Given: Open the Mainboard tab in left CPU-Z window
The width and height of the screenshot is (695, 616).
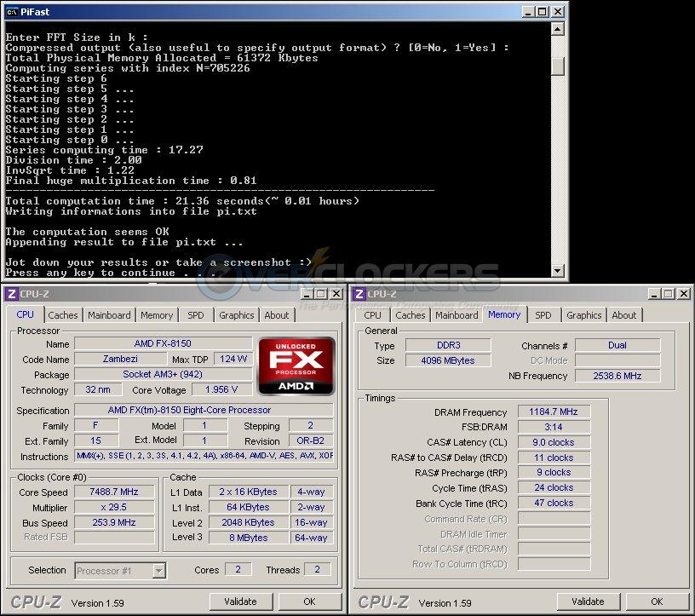Looking at the screenshot, I should click(109, 315).
